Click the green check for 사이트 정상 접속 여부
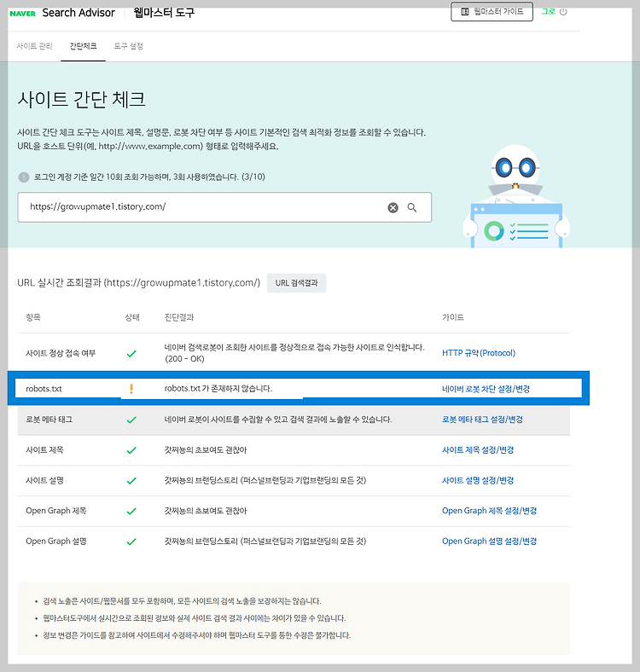The image size is (640, 672). point(131,354)
